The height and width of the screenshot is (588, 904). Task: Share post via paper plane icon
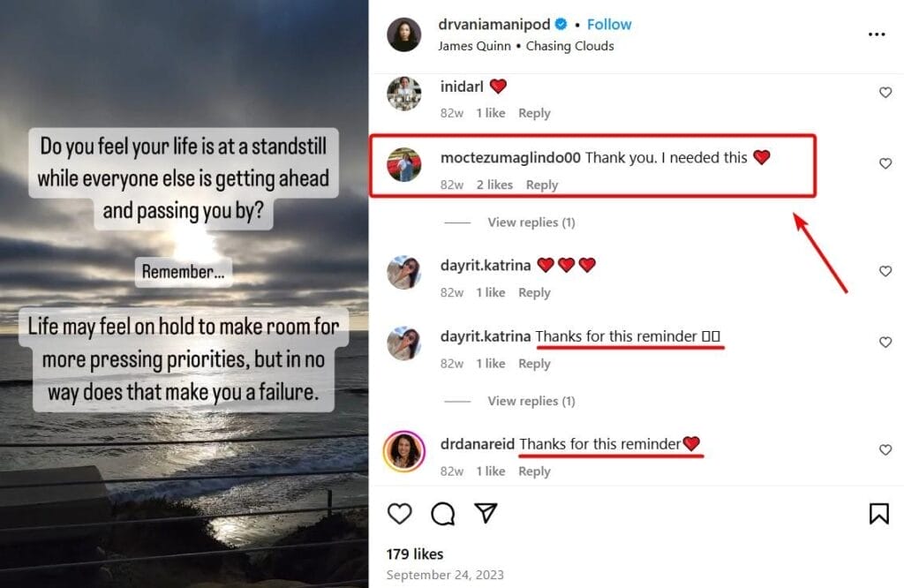[485, 513]
